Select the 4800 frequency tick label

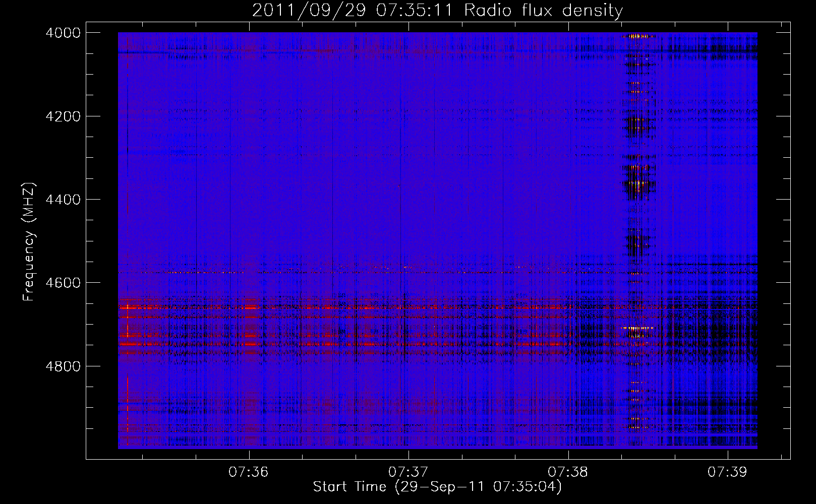pyautogui.click(x=63, y=366)
